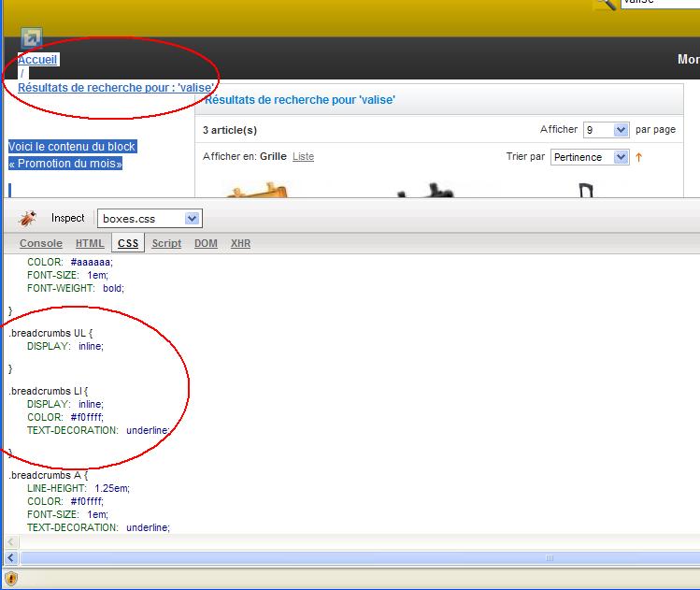Click the '.breadcrumbs UL {' selector line
The width and height of the screenshot is (700, 590).
(50, 333)
